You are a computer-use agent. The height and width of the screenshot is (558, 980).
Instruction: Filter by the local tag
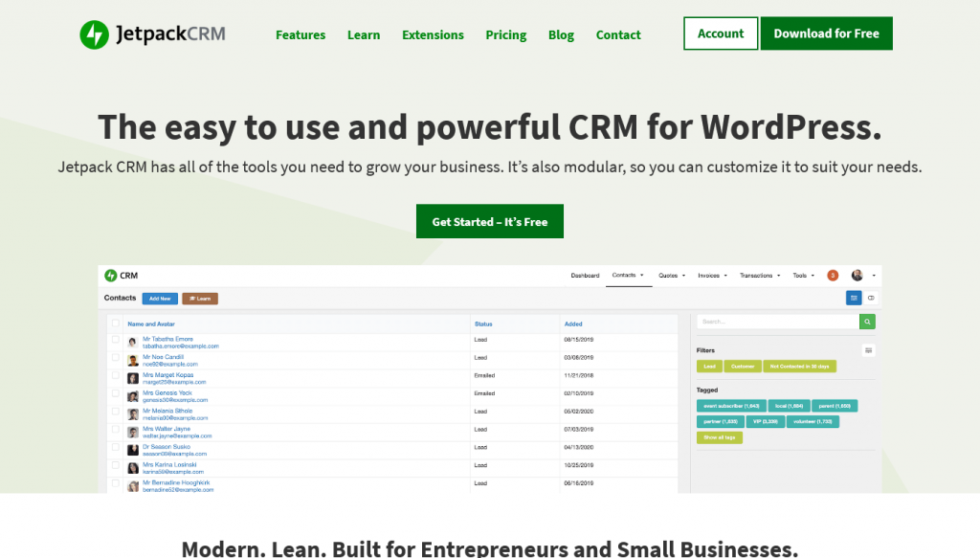tap(789, 406)
